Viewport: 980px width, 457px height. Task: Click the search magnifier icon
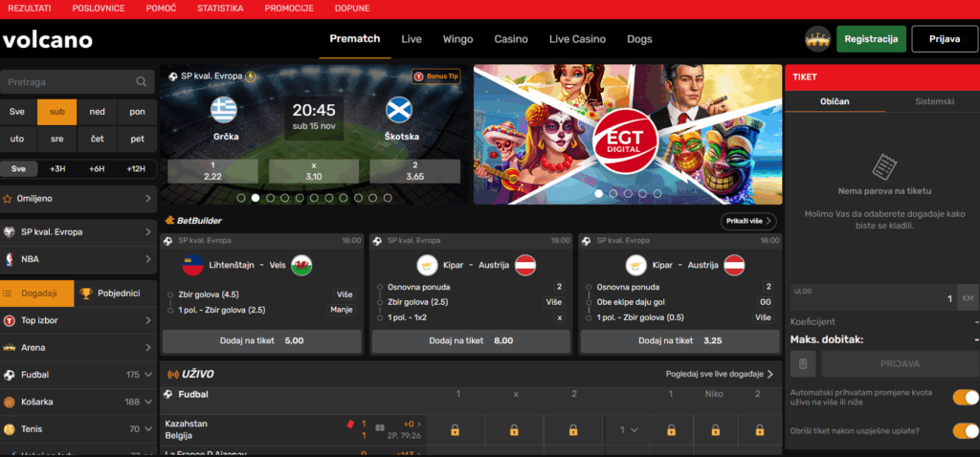click(x=142, y=82)
